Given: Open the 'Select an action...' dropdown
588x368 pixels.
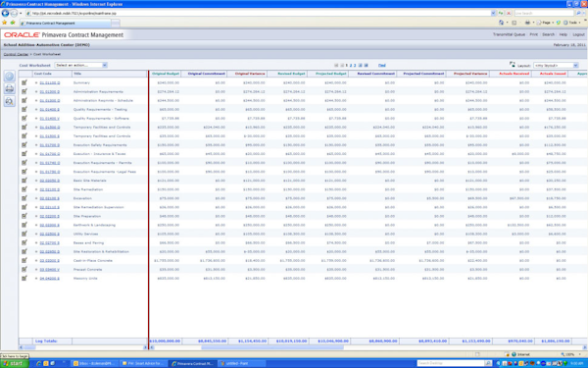Looking at the screenshot, I should pyautogui.click(x=80, y=66).
